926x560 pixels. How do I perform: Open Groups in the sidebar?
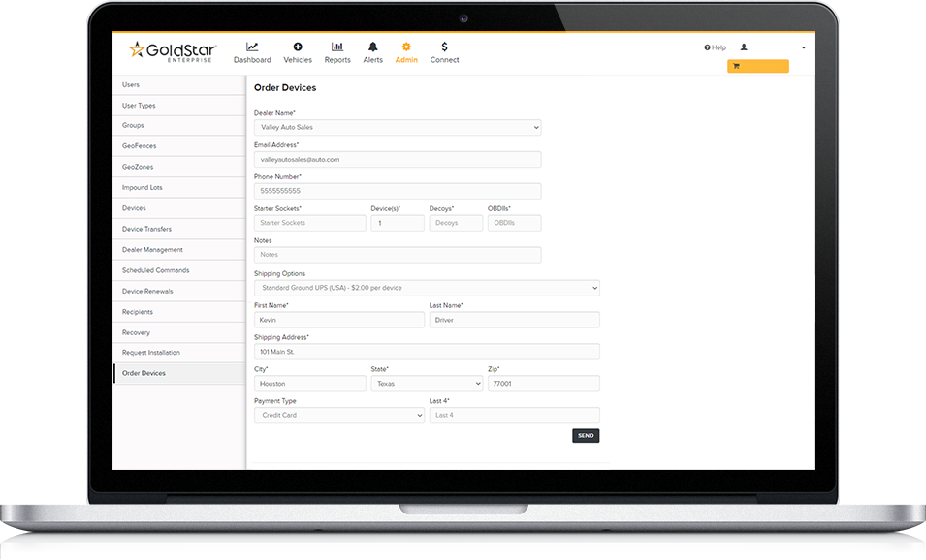179,126
